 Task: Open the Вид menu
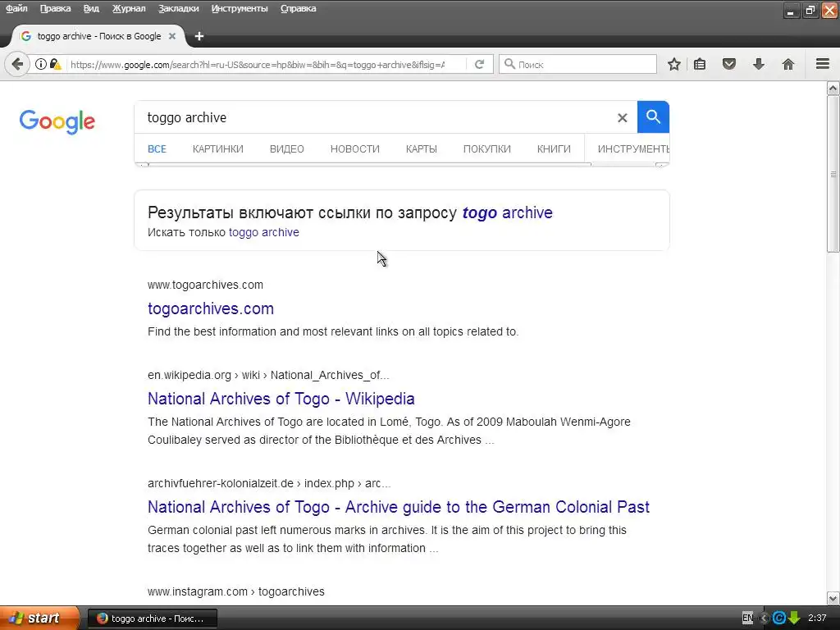(91, 8)
